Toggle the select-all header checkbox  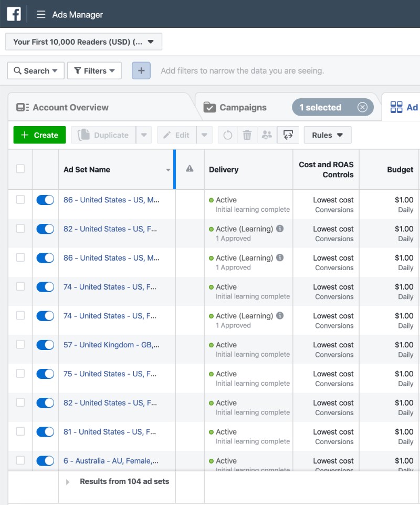[20, 169]
